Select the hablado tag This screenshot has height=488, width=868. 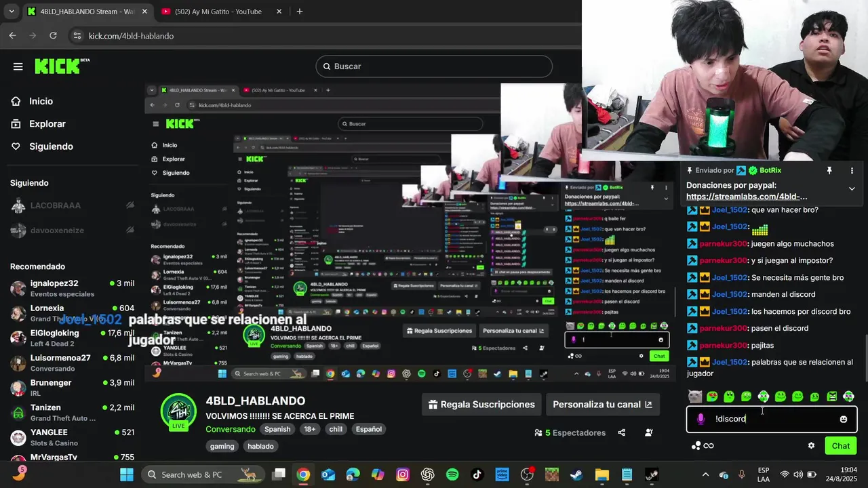pos(260,446)
